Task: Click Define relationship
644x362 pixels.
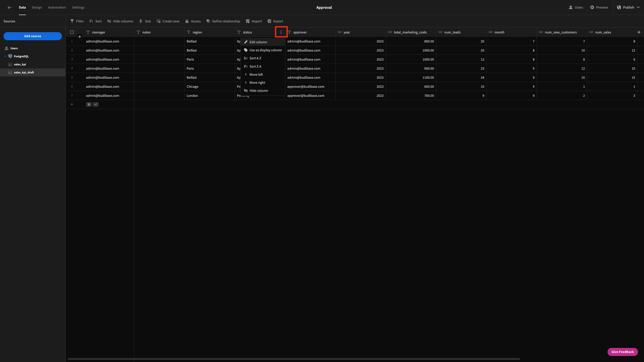Action: 223,21
